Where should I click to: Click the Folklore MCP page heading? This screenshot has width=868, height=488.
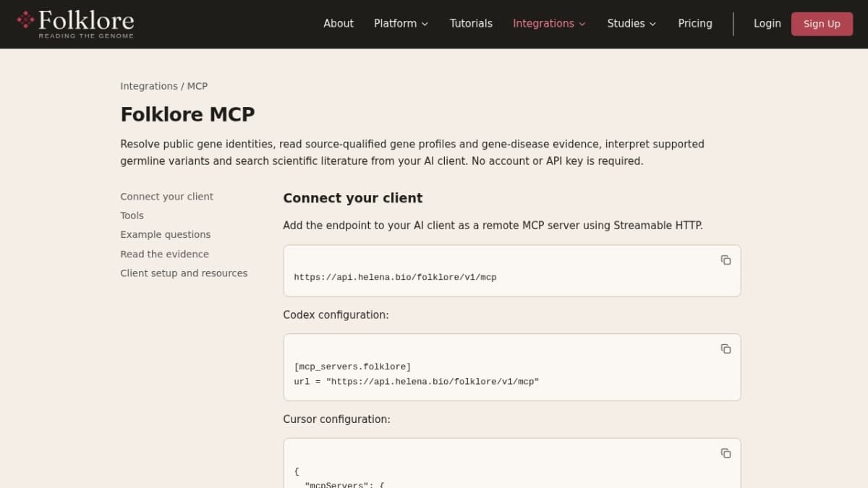pos(187,114)
